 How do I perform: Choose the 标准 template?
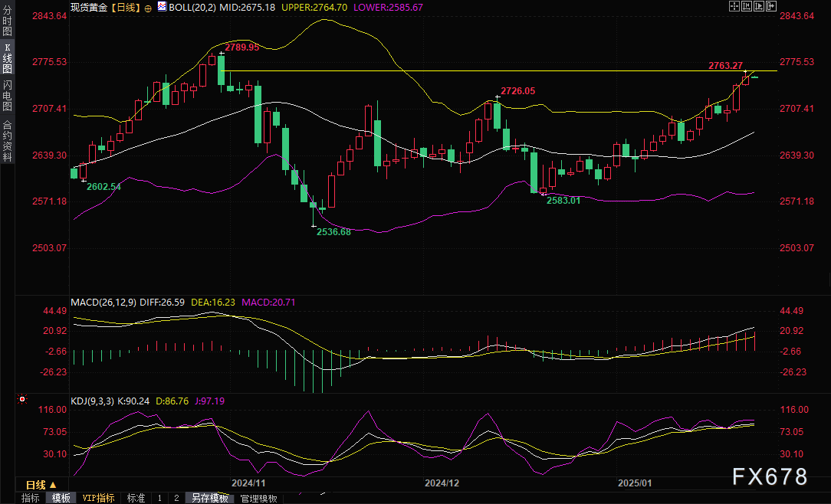click(136, 498)
